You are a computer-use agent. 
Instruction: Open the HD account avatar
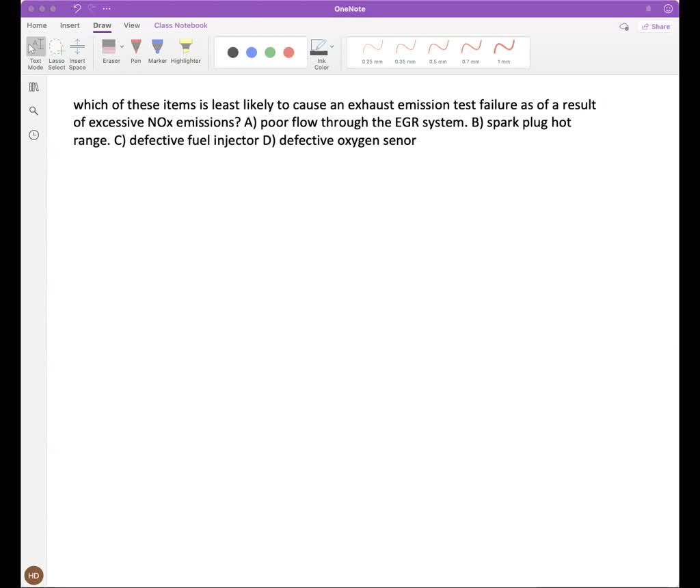point(33,576)
